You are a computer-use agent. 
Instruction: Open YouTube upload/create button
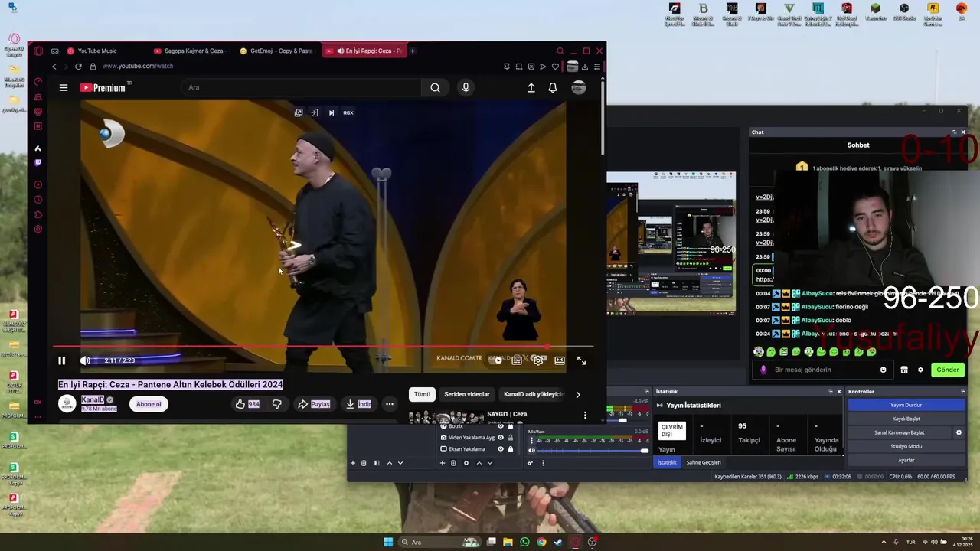click(531, 88)
